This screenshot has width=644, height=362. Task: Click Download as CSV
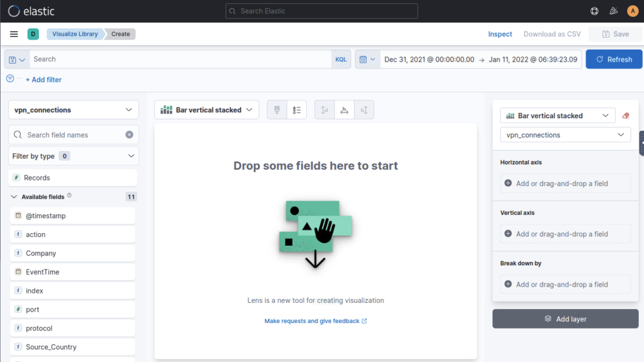552,34
